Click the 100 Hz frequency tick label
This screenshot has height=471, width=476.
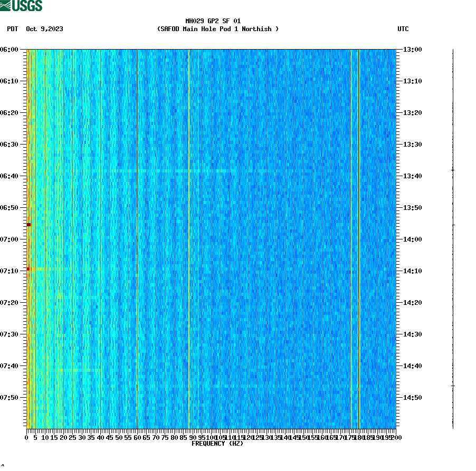(x=210, y=437)
